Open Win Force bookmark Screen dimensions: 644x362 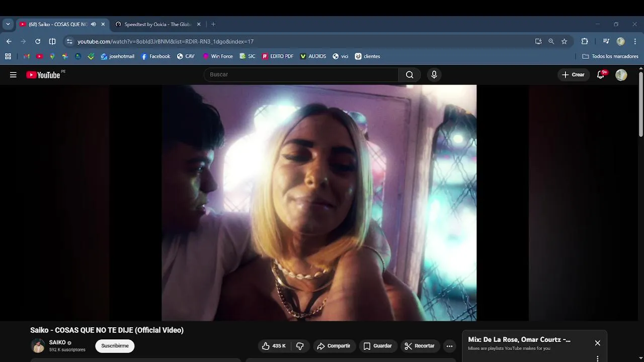pos(218,56)
